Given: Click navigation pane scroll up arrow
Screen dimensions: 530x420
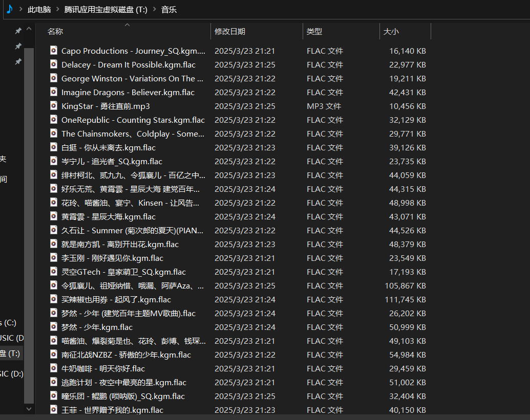Looking at the screenshot, I should pos(29,29).
